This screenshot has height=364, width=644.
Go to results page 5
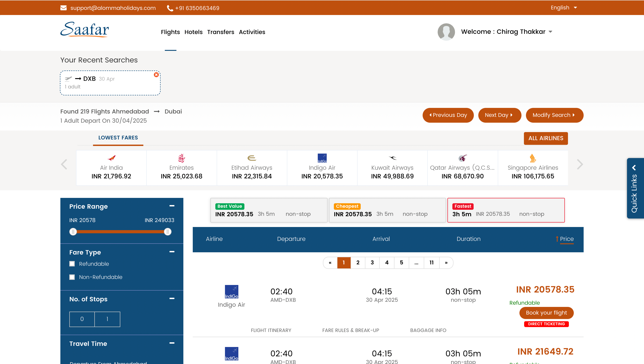tap(402, 263)
